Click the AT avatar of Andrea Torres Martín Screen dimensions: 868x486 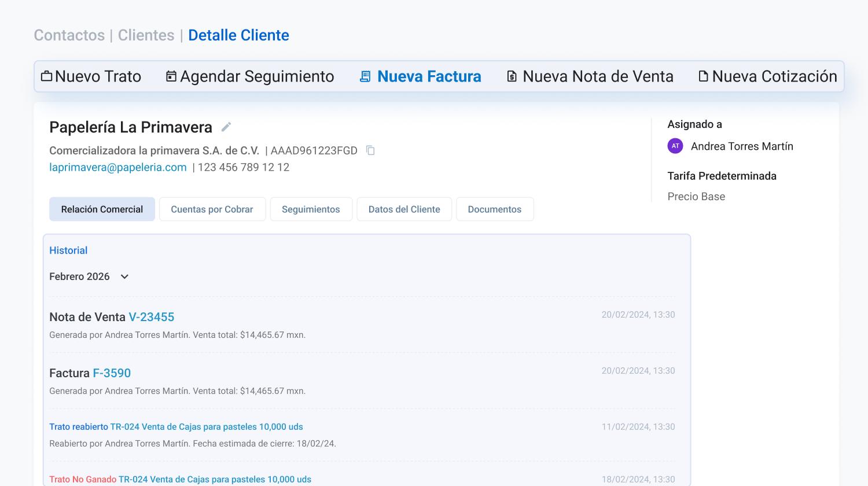tap(675, 146)
